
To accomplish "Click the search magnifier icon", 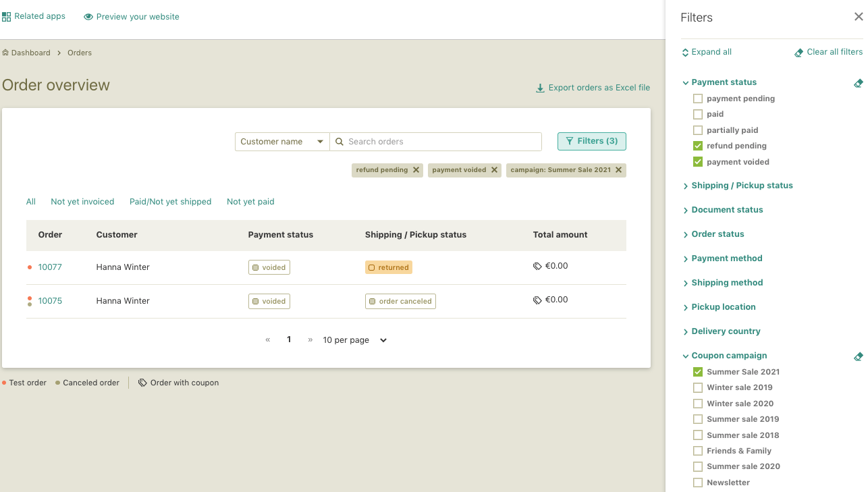I will point(340,142).
